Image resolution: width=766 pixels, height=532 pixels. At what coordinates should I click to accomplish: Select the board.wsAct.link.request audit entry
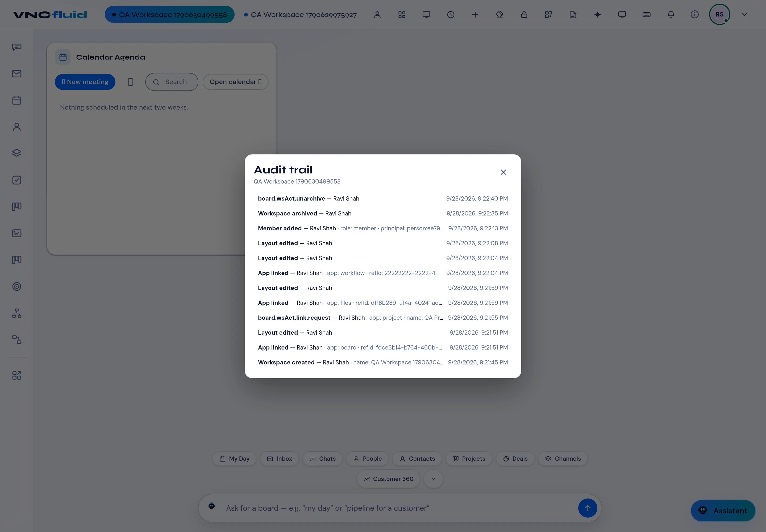383,318
